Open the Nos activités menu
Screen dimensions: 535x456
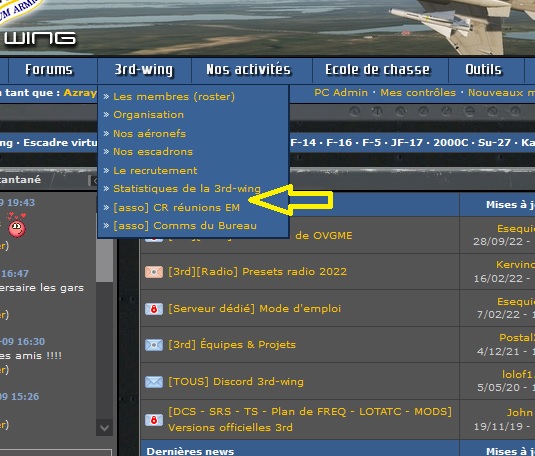(248, 70)
